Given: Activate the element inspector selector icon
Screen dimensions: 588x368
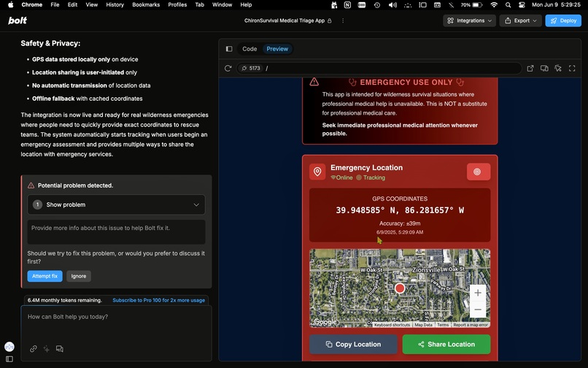Looking at the screenshot, I should pos(558,68).
